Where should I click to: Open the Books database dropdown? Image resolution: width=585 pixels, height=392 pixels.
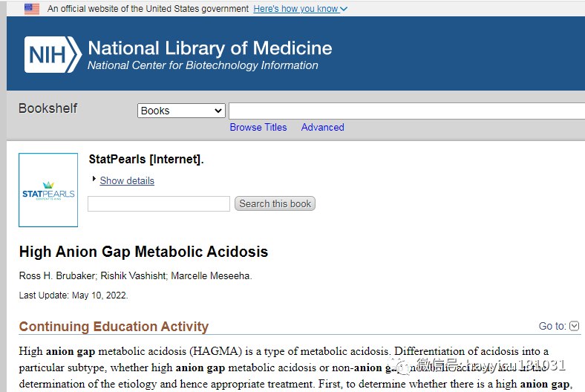pyautogui.click(x=181, y=111)
